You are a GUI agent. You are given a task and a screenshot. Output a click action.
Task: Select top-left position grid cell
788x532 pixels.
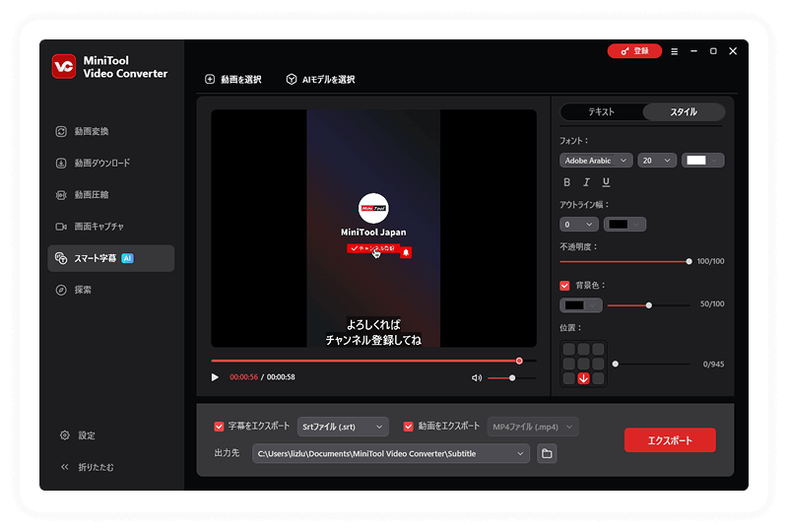[569, 349]
